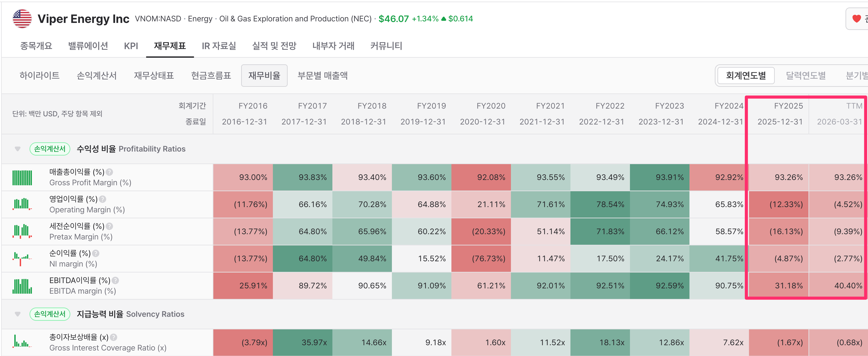Click help icon next to 세전순이익률 (%)
This screenshot has width=868, height=356.
pos(109,226)
